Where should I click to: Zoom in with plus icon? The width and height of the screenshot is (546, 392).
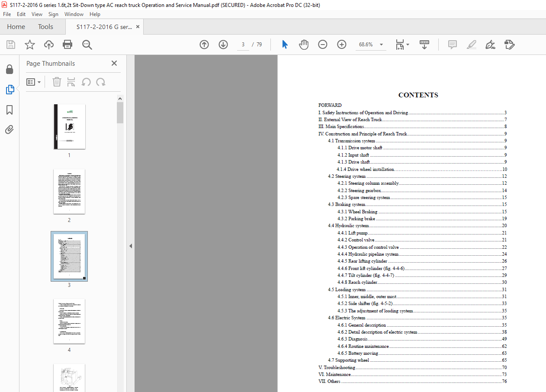(x=342, y=45)
